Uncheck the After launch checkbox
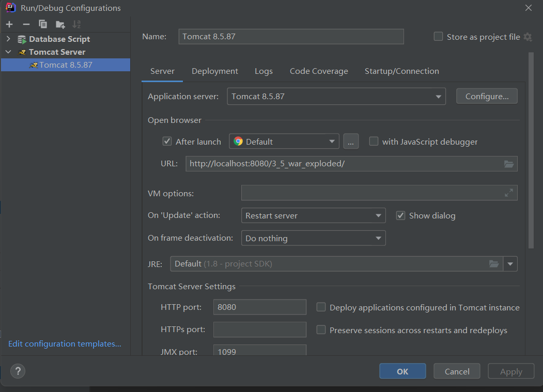Screen dimensions: 543x392 [167, 142]
